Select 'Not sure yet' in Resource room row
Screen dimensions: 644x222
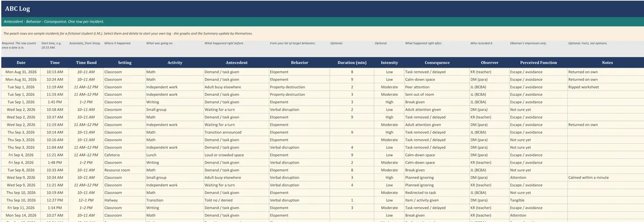point(539,170)
